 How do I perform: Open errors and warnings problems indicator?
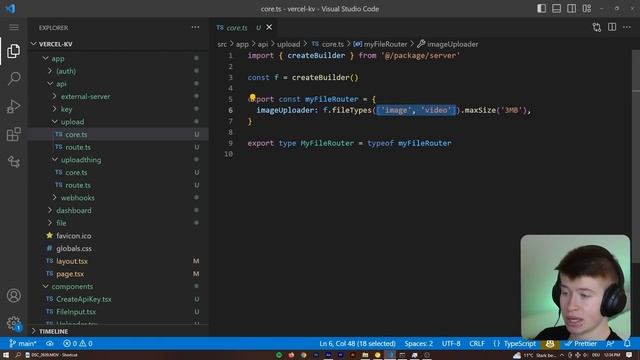[x=78, y=344]
